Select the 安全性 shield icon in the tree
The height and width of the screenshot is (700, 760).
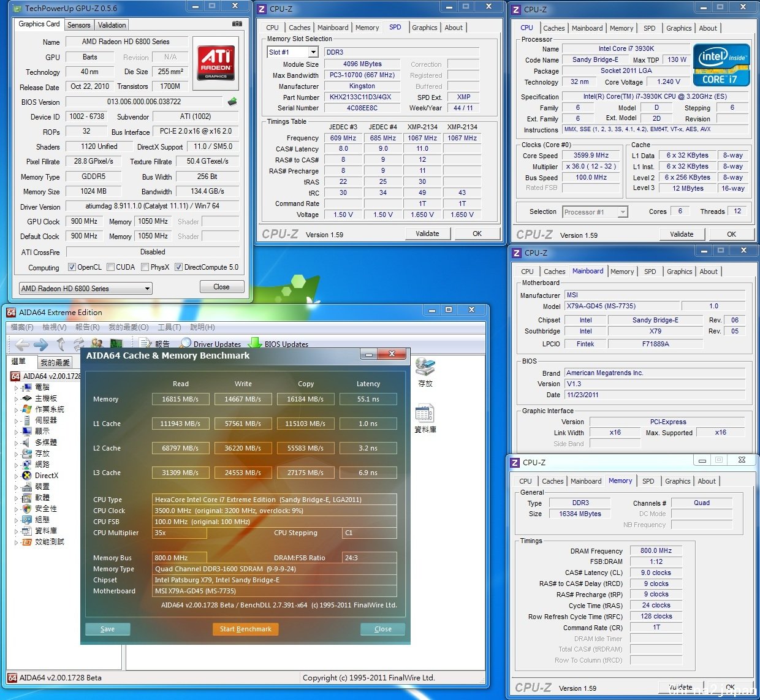click(x=27, y=509)
